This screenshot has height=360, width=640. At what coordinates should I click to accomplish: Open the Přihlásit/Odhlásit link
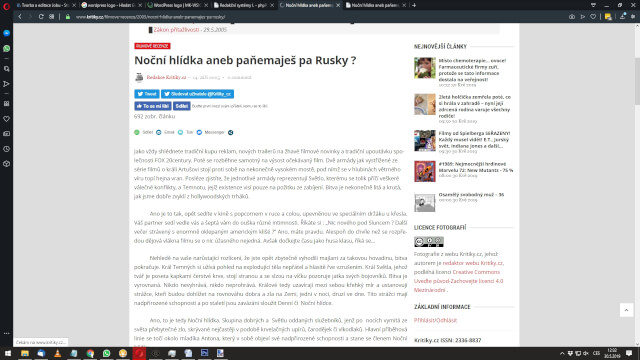435,320
